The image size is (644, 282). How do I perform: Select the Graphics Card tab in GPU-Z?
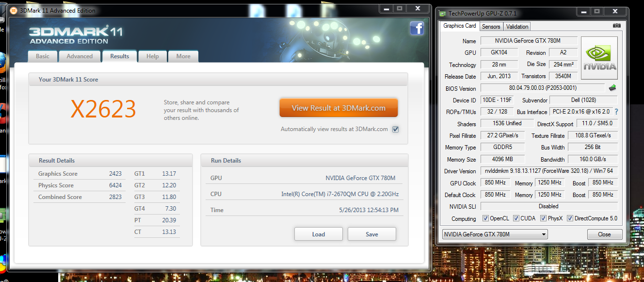click(x=460, y=26)
